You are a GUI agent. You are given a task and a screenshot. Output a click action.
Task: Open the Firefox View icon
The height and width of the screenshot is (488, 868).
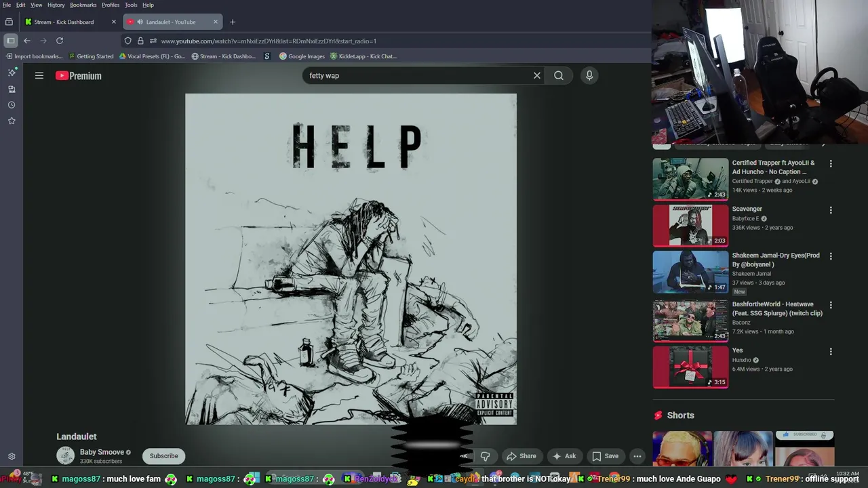[9, 22]
